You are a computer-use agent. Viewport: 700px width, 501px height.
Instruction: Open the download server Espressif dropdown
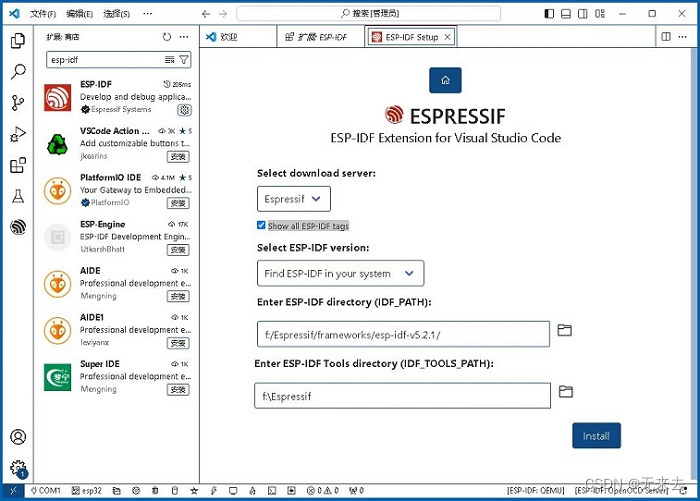click(x=294, y=199)
